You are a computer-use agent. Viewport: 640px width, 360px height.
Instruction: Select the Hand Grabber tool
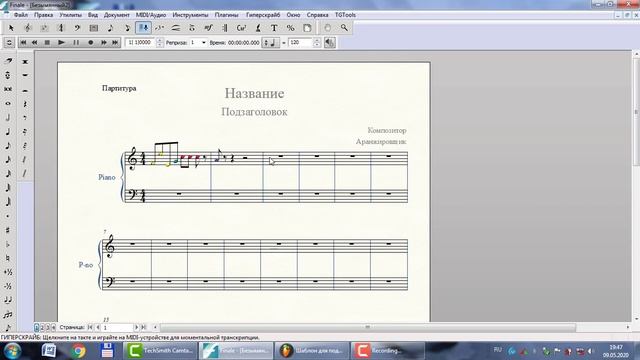pos(327,28)
